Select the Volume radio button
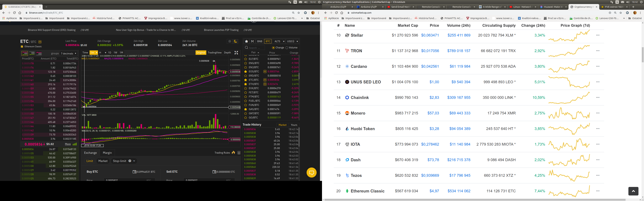This screenshot has height=201, width=644. (287, 48)
